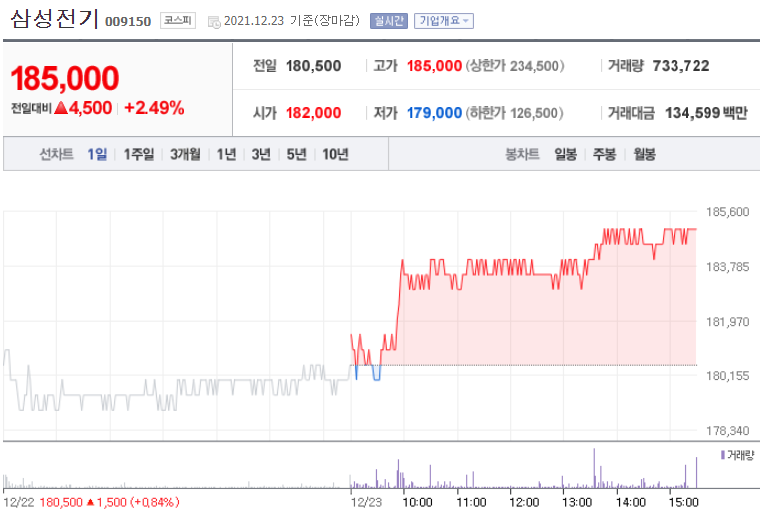Click the 181,970 price axis label
Screen dimensions: 760x530
click(728, 321)
